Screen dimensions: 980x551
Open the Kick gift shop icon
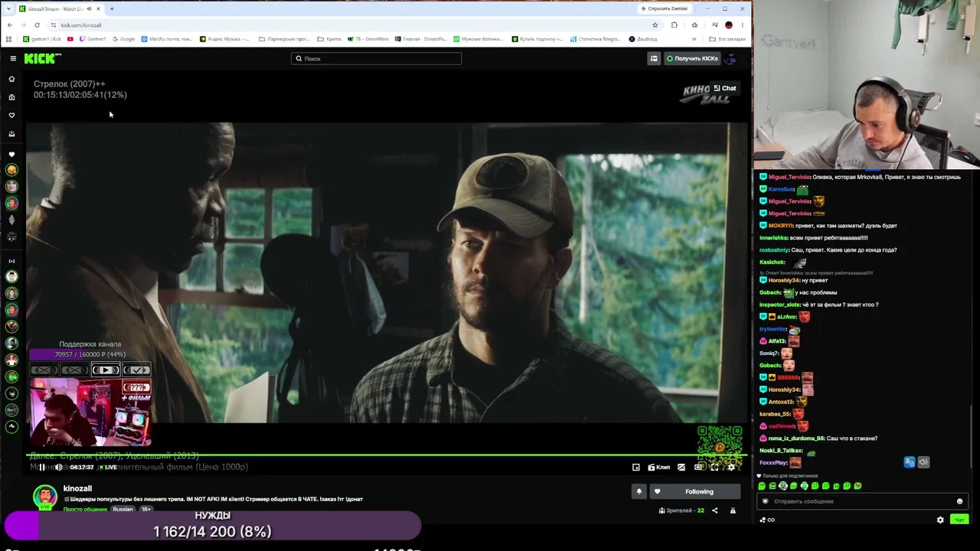coord(654,58)
